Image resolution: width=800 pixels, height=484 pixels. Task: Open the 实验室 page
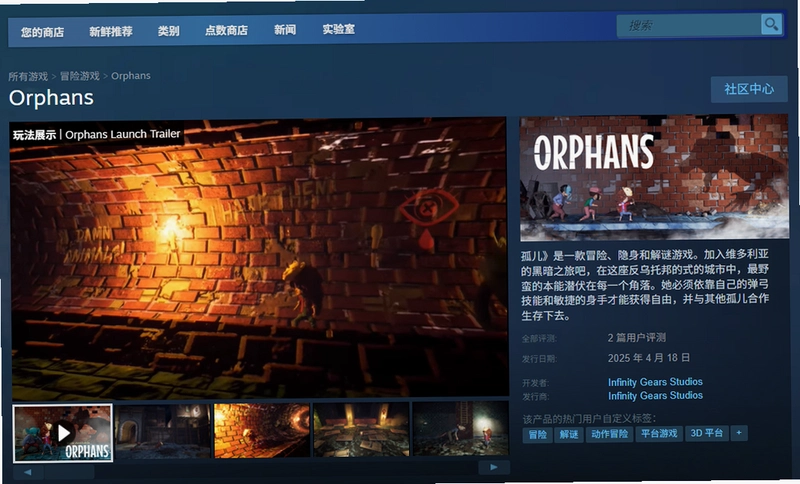338,30
